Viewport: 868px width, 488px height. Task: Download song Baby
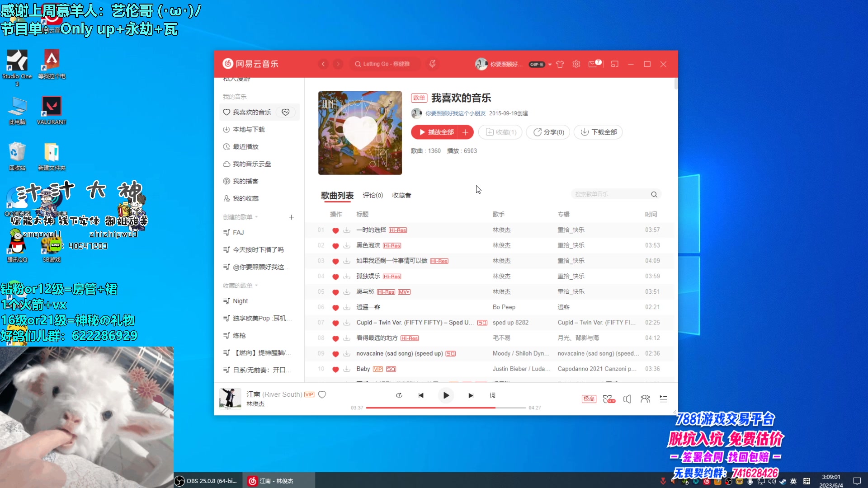[347, 369]
